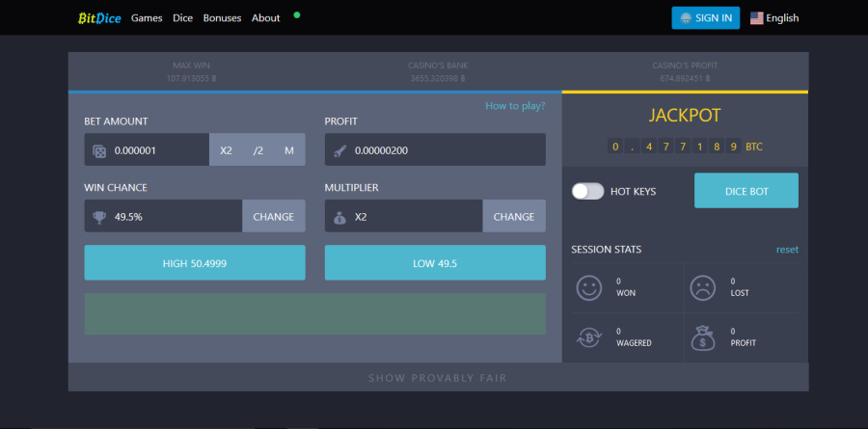The image size is (868, 429).
Task: Toggle the Hot Keys switch
Action: (587, 192)
